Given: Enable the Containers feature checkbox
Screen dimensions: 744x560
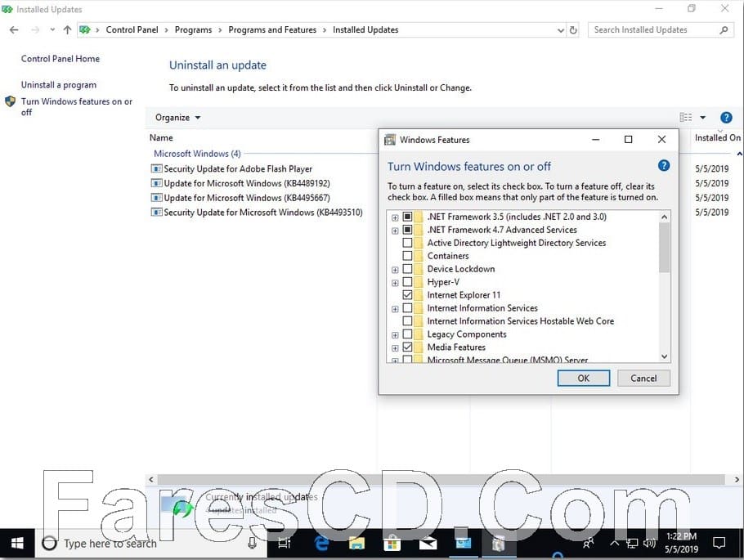Looking at the screenshot, I should 407,256.
